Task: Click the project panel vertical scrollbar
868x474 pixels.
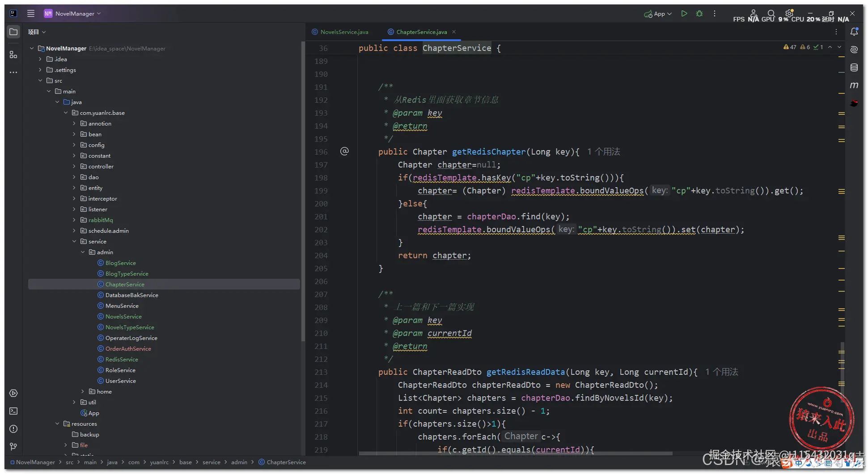Action: (303, 192)
